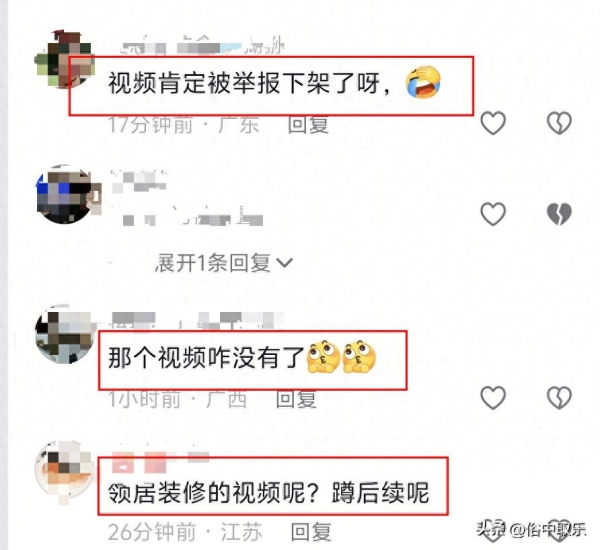This screenshot has width=600, height=550.
Task: Select the comment 邻居装修的视频呢？蹲后续呢
Action: point(268,493)
